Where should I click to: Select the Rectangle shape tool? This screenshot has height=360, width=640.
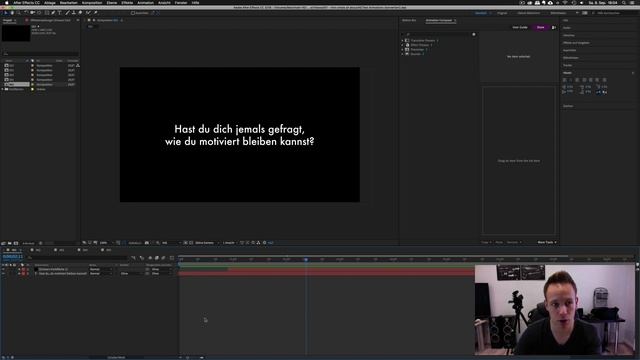(47, 13)
